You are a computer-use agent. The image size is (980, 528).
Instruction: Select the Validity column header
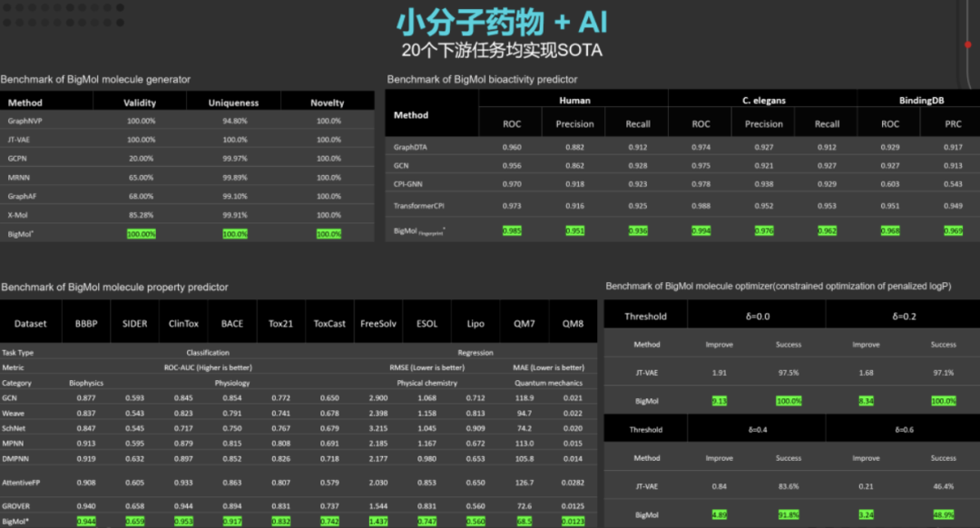coord(140,103)
